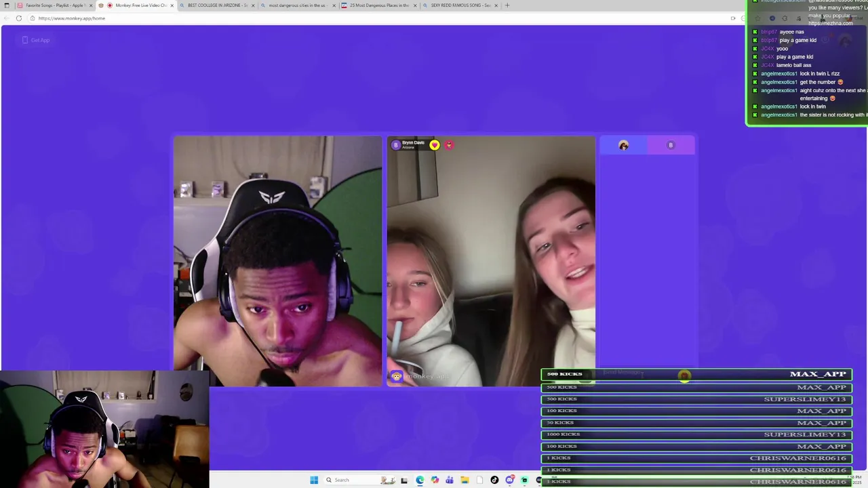Image resolution: width=868 pixels, height=488 pixels.
Task: Open the blank document taskbar icon
Action: pyautogui.click(x=479, y=480)
